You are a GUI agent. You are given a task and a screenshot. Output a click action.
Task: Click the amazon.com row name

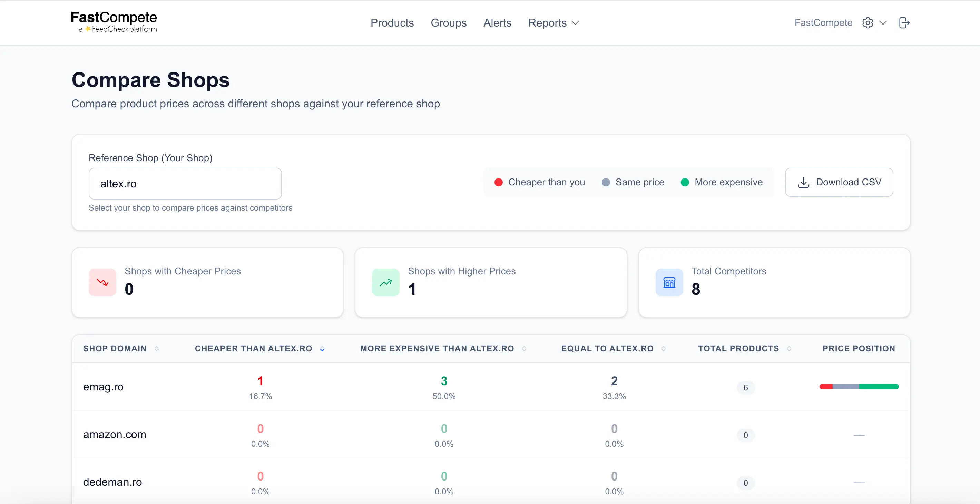coord(115,434)
